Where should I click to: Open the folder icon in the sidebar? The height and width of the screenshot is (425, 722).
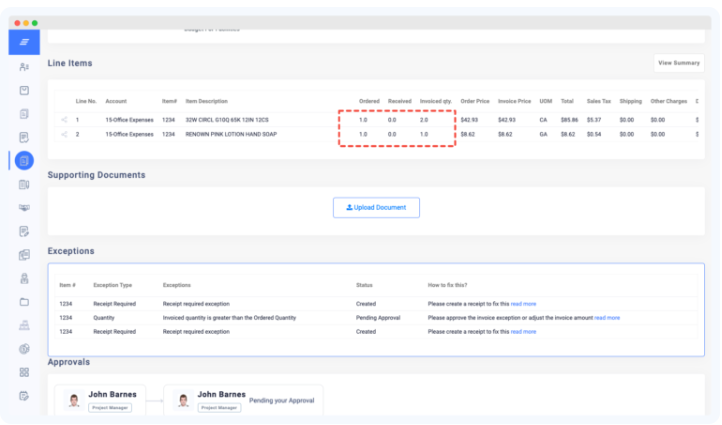pos(24,301)
